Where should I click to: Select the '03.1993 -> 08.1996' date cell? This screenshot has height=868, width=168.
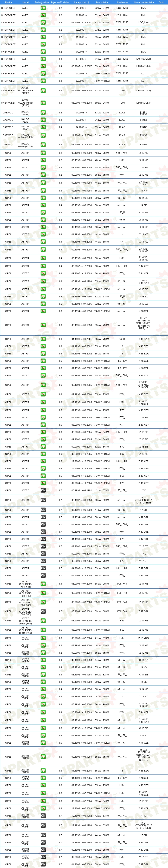(x=81, y=297)
